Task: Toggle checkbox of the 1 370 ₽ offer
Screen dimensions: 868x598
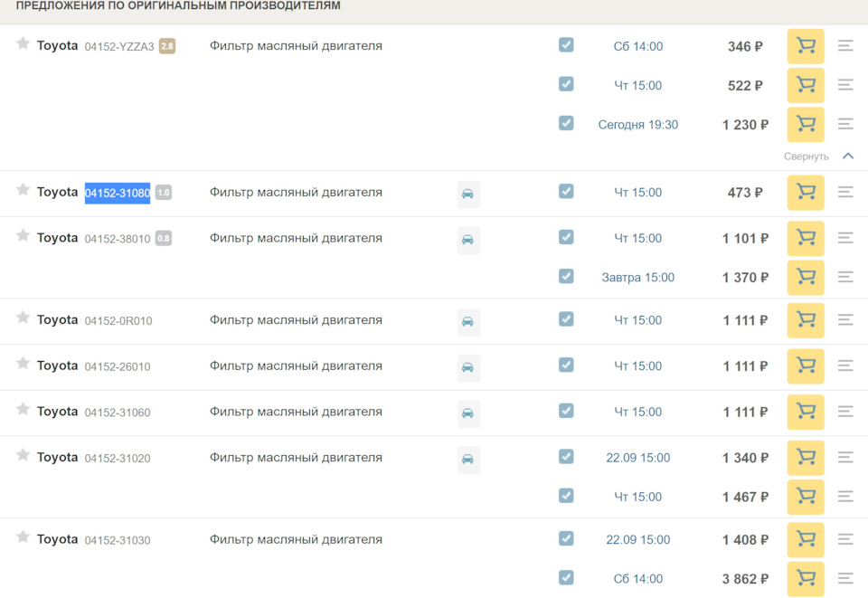Action: pos(566,276)
